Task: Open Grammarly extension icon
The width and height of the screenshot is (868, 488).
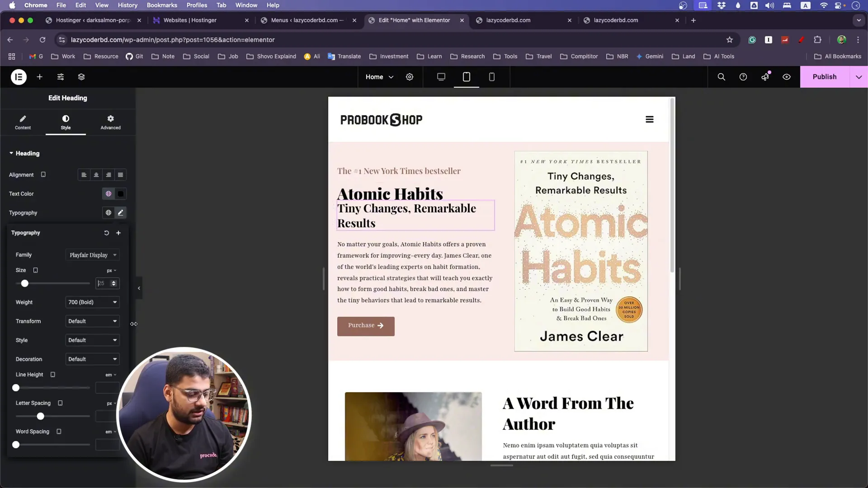Action: click(752, 40)
